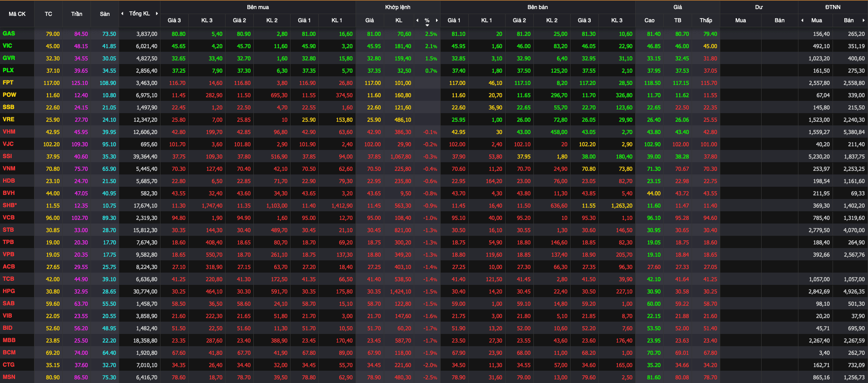Viewport: 868px width, 383px height.
Task: Click the left arrow beside the % column header
Action: (x=417, y=20)
